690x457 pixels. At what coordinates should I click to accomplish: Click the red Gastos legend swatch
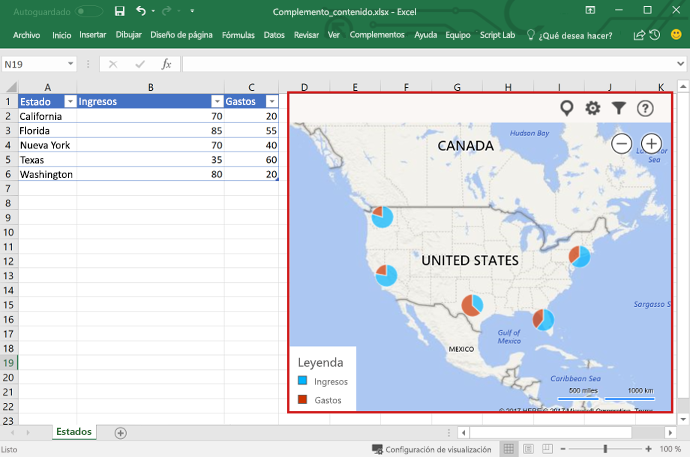pyautogui.click(x=302, y=399)
